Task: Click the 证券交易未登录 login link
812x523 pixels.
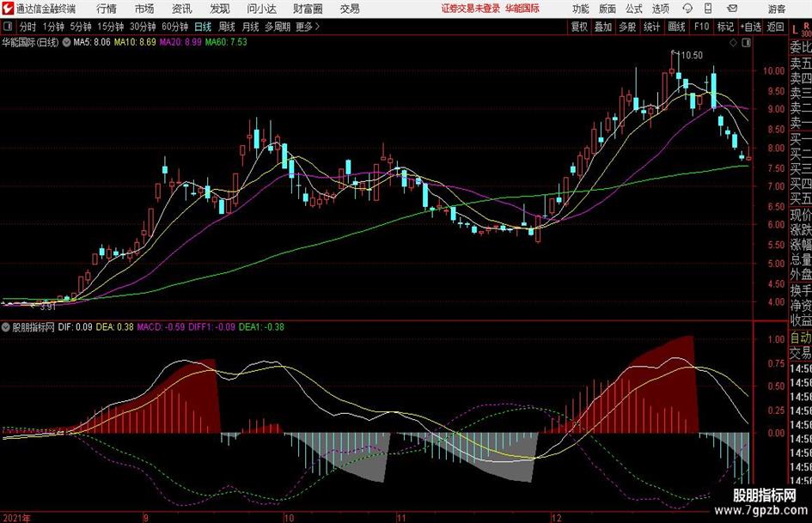Action: click(471, 9)
